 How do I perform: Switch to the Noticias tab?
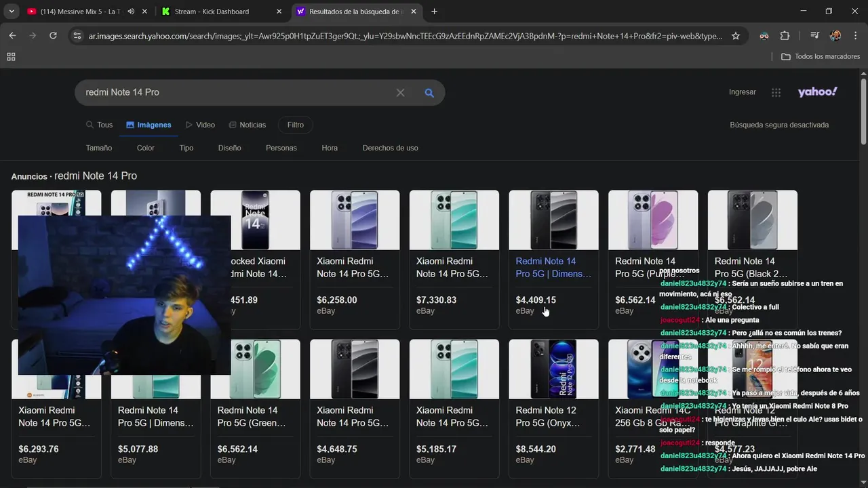248,125
